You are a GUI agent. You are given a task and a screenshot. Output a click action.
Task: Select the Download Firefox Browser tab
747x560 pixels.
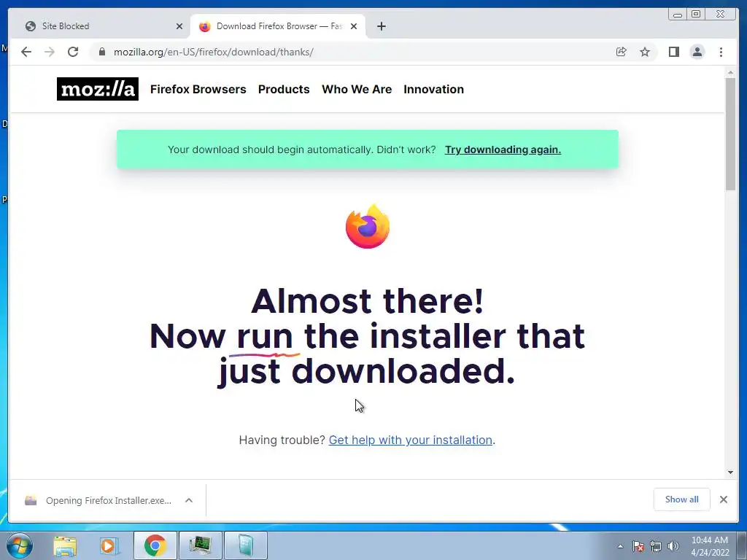(278, 26)
